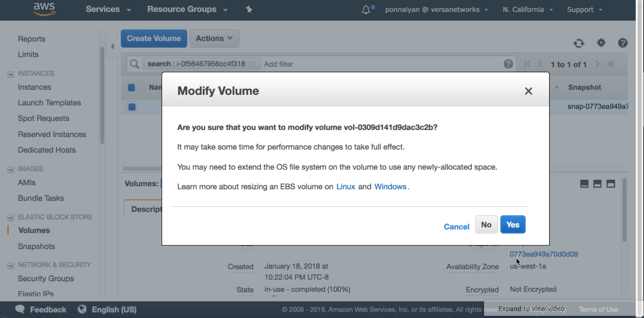The width and height of the screenshot is (644, 318).
Task: Click the search magnifier icon
Action: pos(134,64)
